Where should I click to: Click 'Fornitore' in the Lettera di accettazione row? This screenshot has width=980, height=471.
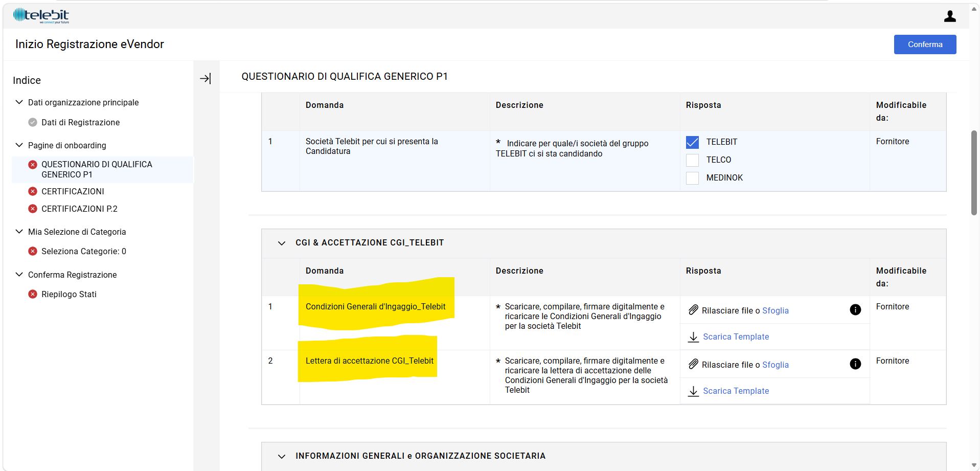click(893, 361)
